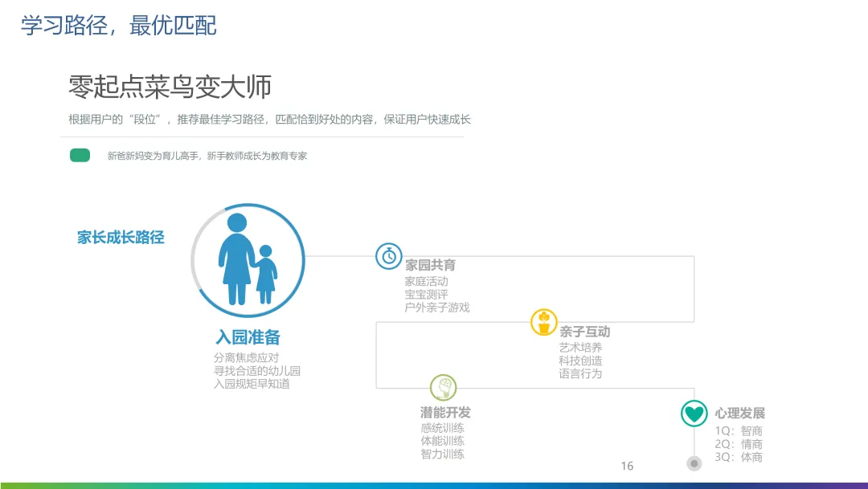Click the item 体能训练
This screenshot has width=868, height=489.
442,441
